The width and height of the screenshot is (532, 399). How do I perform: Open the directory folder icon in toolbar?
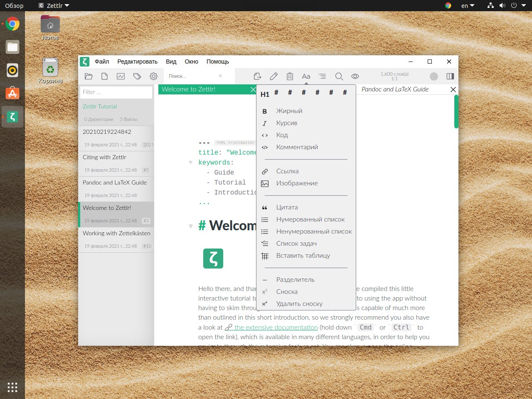point(89,76)
